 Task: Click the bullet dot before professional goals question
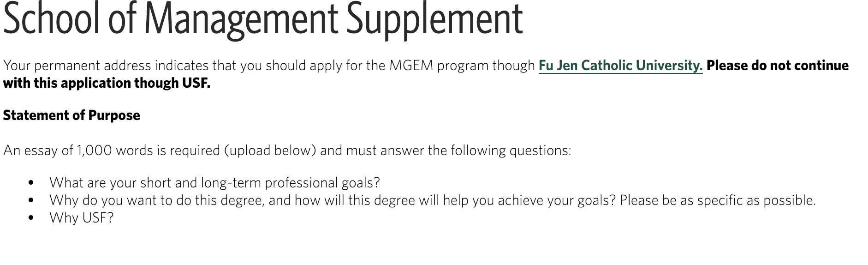pyautogui.click(x=31, y=183)
